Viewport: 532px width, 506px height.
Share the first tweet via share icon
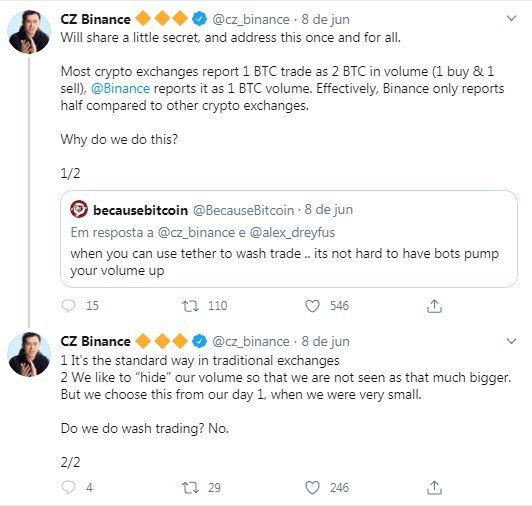(434, 306)
